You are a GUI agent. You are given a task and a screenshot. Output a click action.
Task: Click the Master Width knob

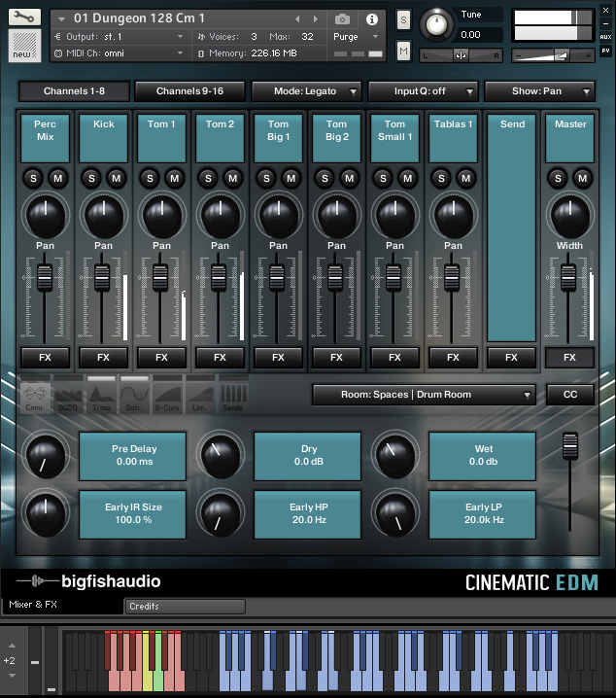(x=569, y=216)
